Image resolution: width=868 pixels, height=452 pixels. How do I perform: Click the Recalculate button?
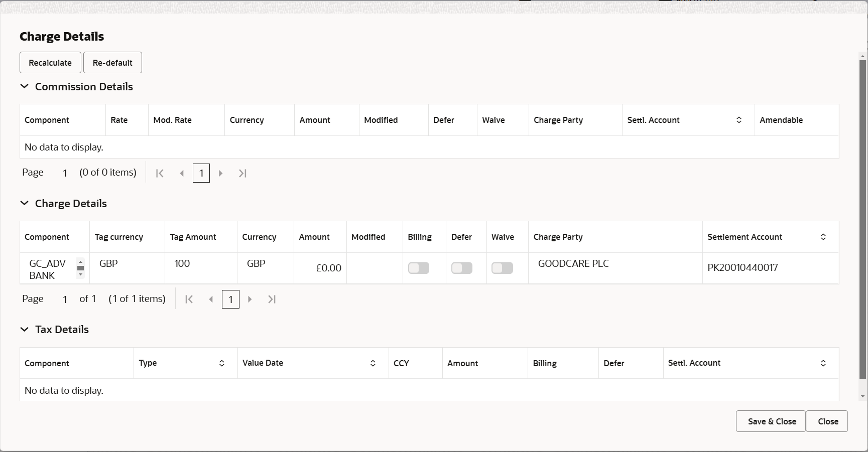pyautogui.click(x=50, y=62)
